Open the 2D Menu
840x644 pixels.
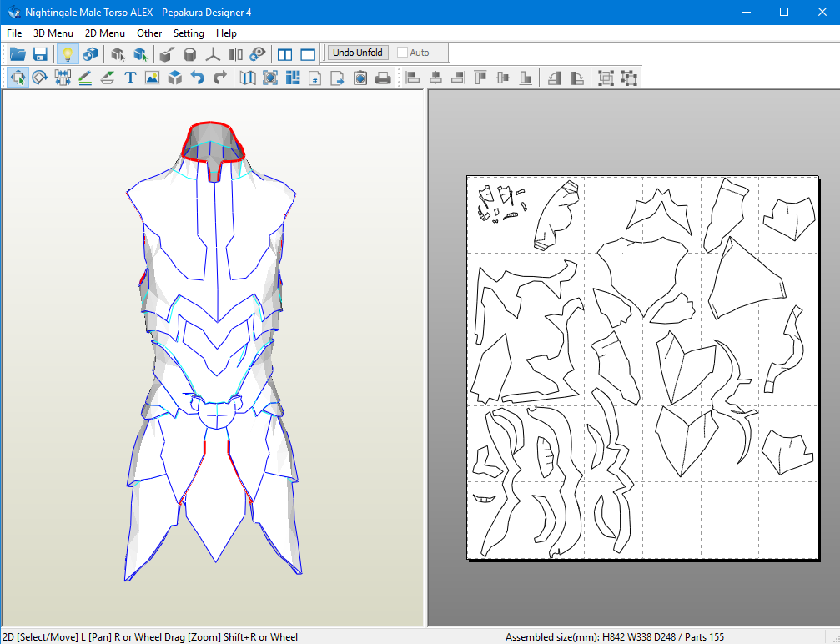pos(105,33)
